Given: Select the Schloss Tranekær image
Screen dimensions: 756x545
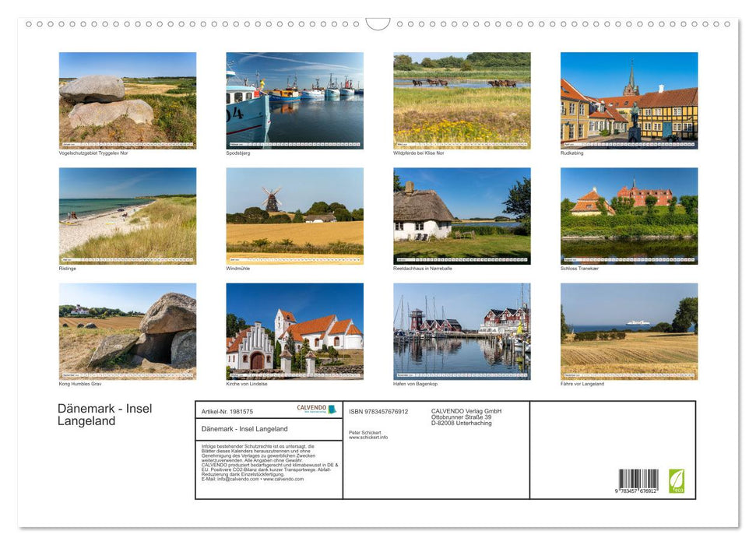Looking at the screenshot, I should click(629, 213).
